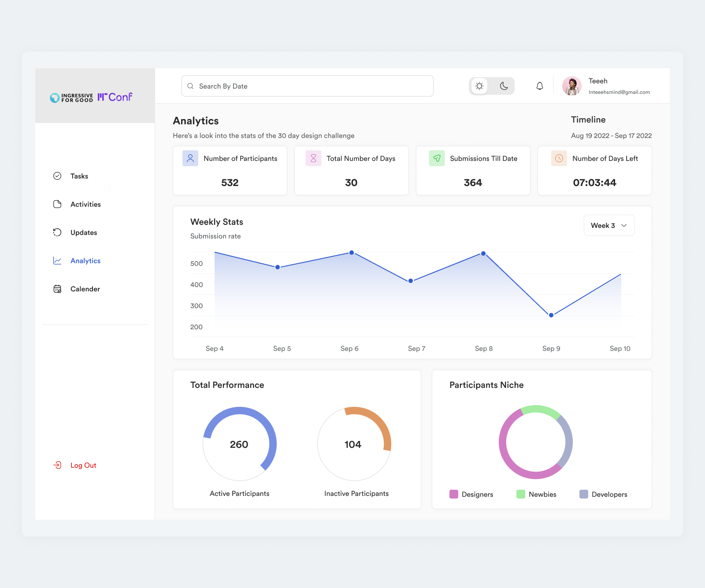Click the Designers pink legend swatch
The width and height of the screenshot is (705, 588).
pos(454,494)
